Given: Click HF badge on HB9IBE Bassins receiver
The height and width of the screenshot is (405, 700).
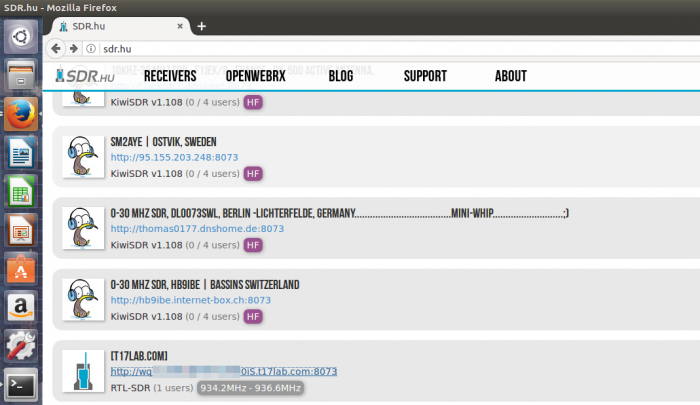Looking at the screenshot, I should click(x=253, y=317).
